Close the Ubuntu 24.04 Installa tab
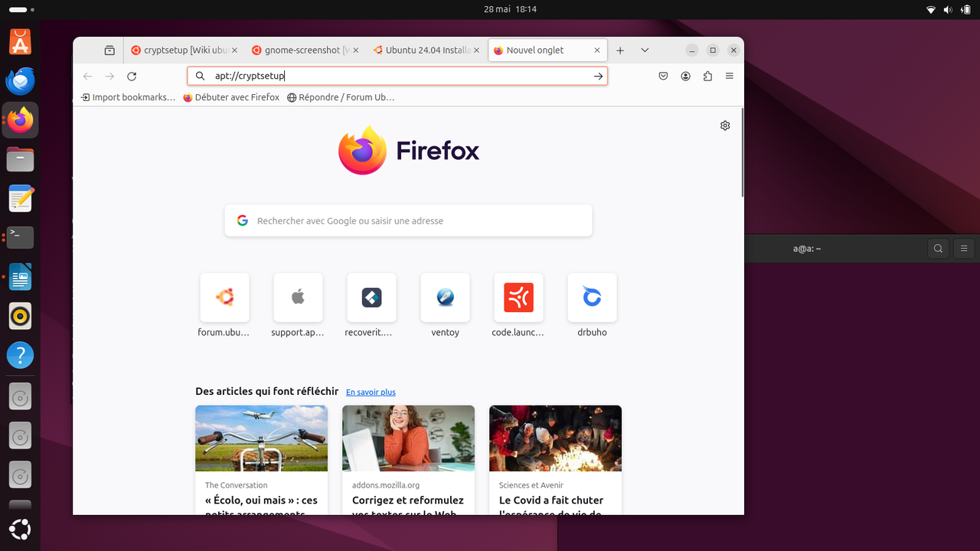 coord(476,51)
